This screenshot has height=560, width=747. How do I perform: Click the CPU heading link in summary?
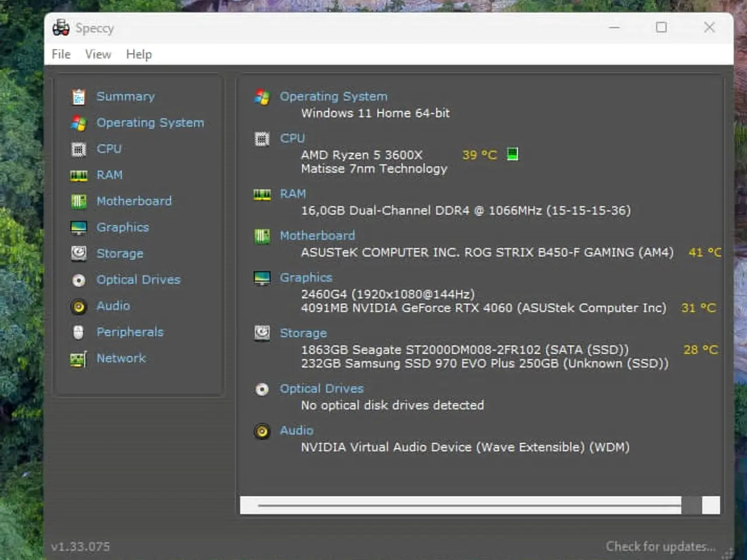(x=292, y=138)
